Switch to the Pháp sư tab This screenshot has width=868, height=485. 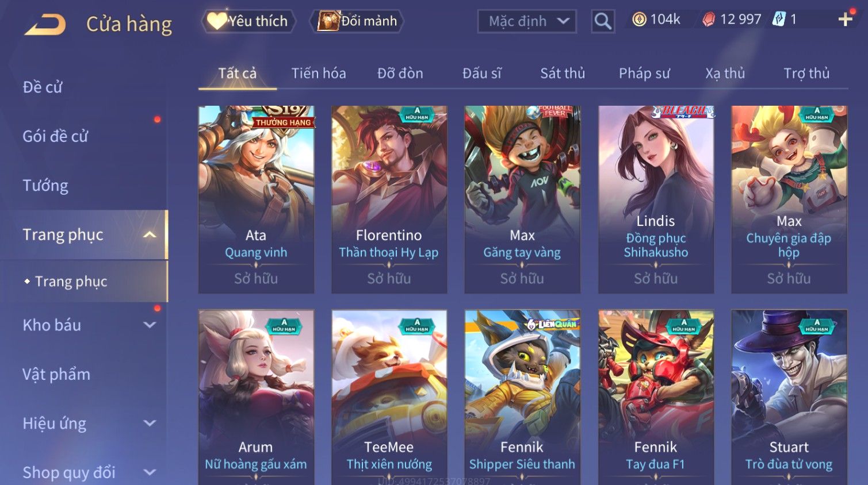pyautogui.click(x=644, y=74)
